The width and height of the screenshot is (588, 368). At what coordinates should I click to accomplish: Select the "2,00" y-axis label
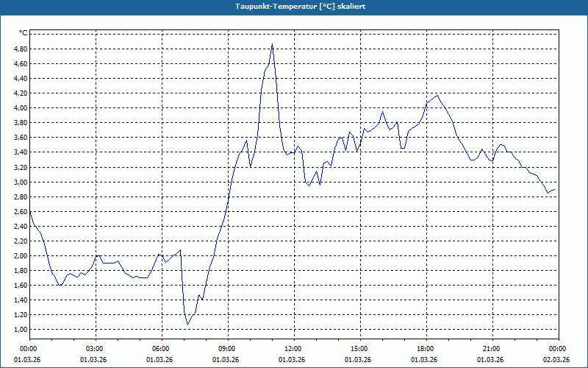pyautogui.click(x=21, y=256)
